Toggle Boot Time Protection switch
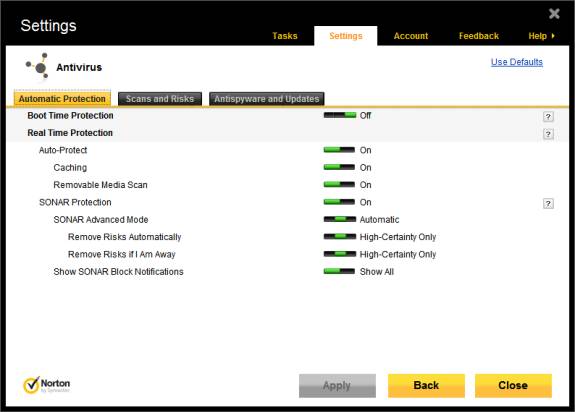Image resolution: width=575 pixels, height=412 pixels. click(x=340, y=115)
